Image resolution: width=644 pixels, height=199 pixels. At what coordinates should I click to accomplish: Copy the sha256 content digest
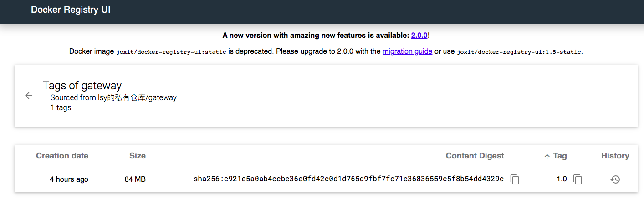(x=515, y=179)
